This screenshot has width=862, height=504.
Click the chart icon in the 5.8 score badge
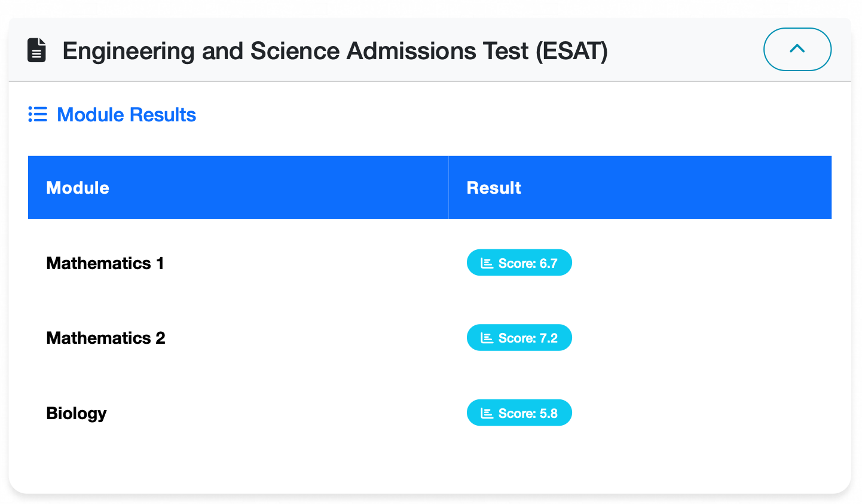tap(487, 413)
